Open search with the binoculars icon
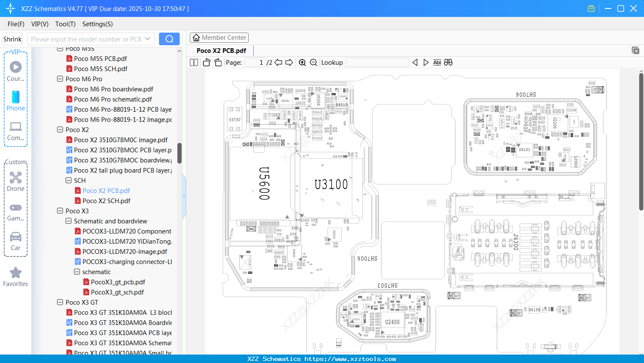 click(x=448, y=62)
